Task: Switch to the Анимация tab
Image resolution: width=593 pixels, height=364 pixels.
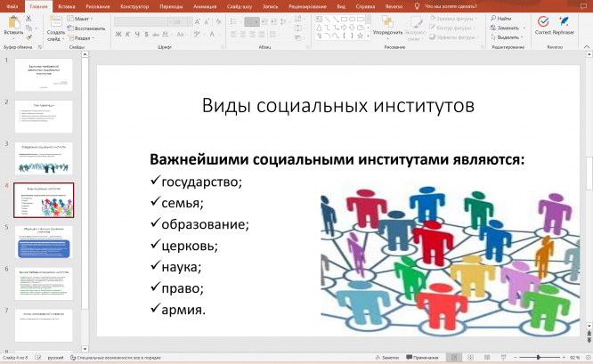Action: [x=205, y=5]
